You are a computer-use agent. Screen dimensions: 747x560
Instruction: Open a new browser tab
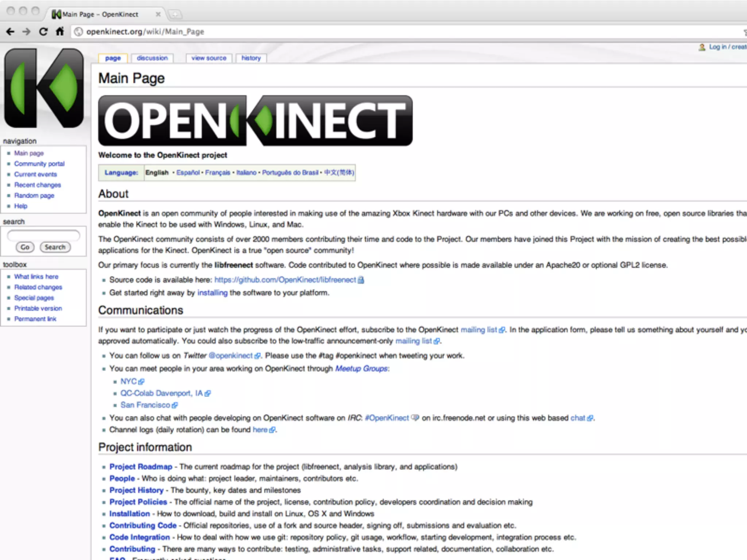pyautogui.click(x=175, y=15)
